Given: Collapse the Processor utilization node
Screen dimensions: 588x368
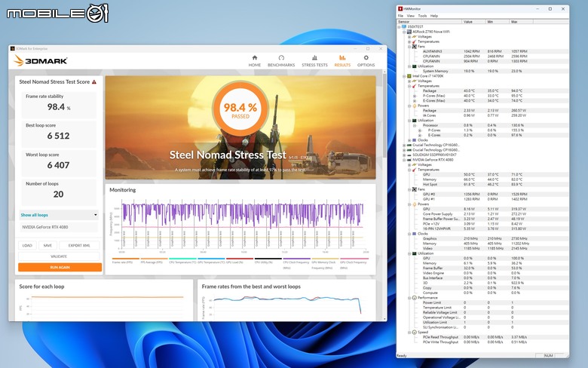Looking at the screenshot, I should (x=415, y=125).
